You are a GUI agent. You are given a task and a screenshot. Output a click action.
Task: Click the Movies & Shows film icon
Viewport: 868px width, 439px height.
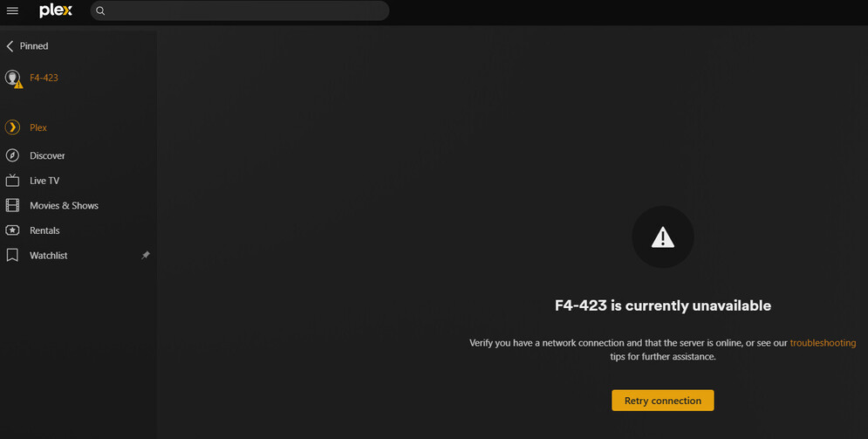coord(12,205)
